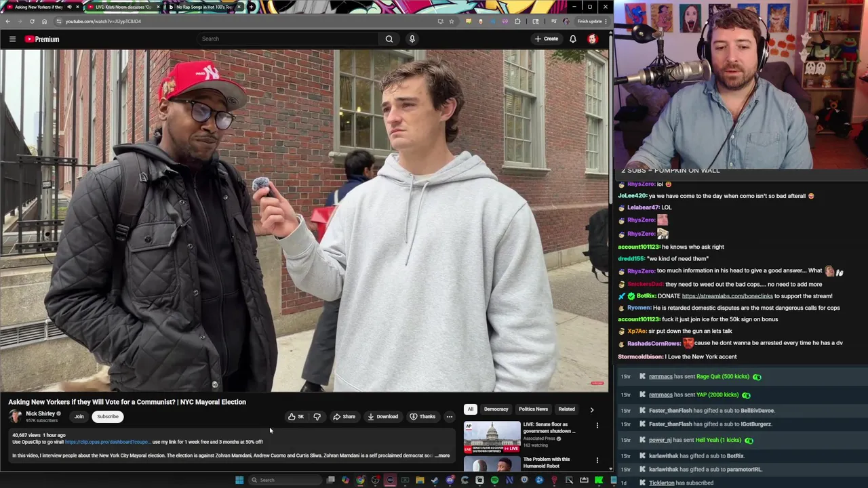Click inside the YouTube search field
The width and height of the screenshot is (868, 488).
point(288,39)
